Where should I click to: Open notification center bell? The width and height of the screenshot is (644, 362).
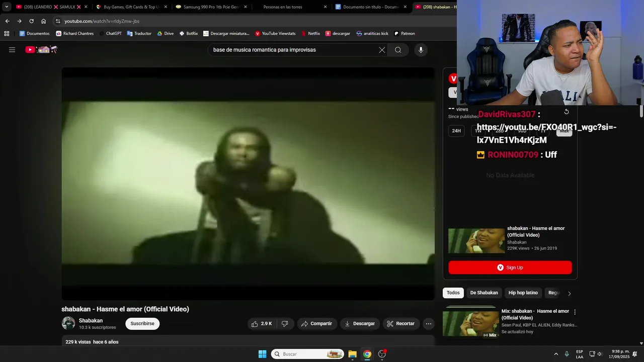635,354
